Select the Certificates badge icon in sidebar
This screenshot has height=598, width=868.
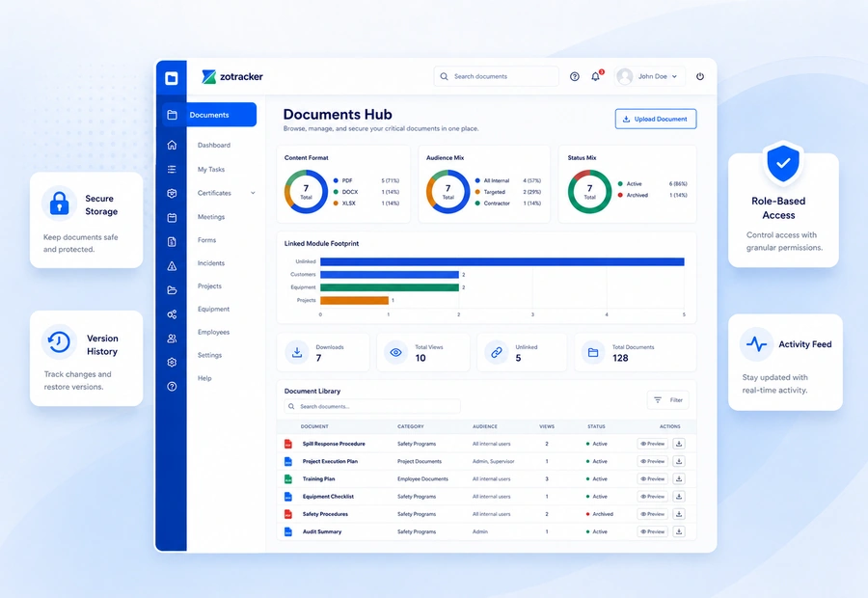(172, 193)
